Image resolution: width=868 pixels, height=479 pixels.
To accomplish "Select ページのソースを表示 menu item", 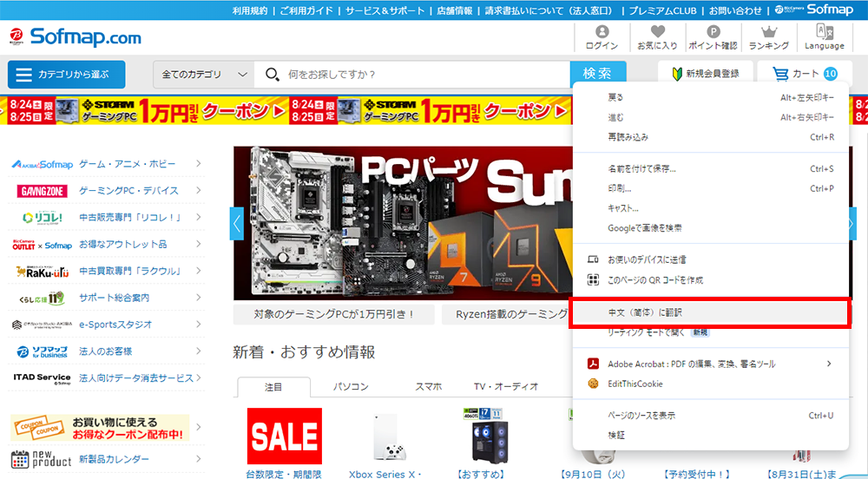I will [x=710, y=416].
